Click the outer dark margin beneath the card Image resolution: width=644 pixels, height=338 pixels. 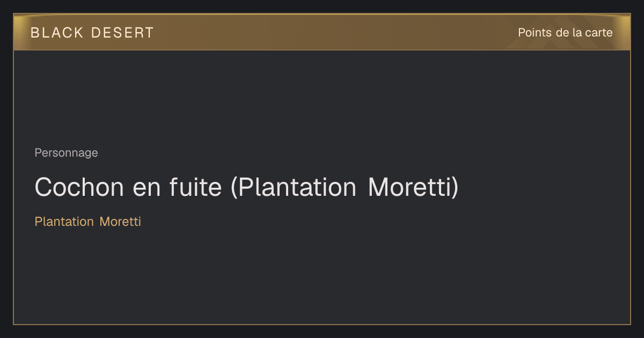click(x=322, y=332)
